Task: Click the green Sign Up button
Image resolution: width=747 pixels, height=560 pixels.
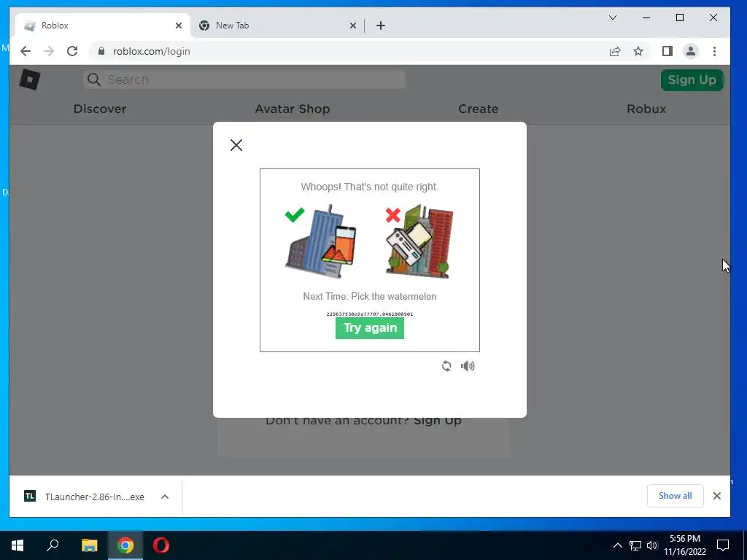Action: click(692, 80)
